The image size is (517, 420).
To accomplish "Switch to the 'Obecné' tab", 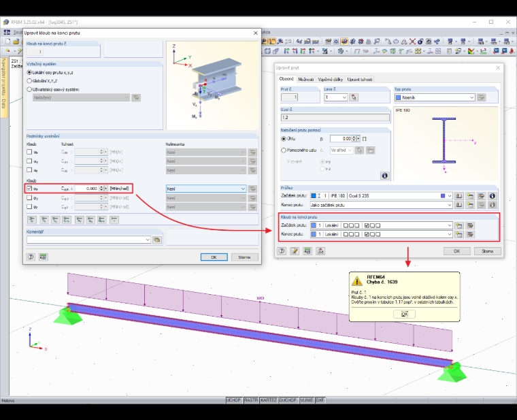I will (286, 79).
